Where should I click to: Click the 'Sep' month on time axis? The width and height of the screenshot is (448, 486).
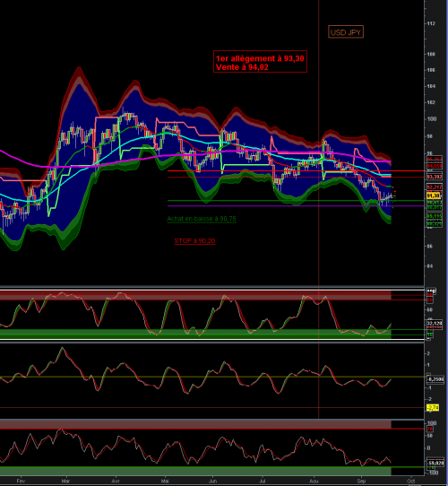pos(361,481)
